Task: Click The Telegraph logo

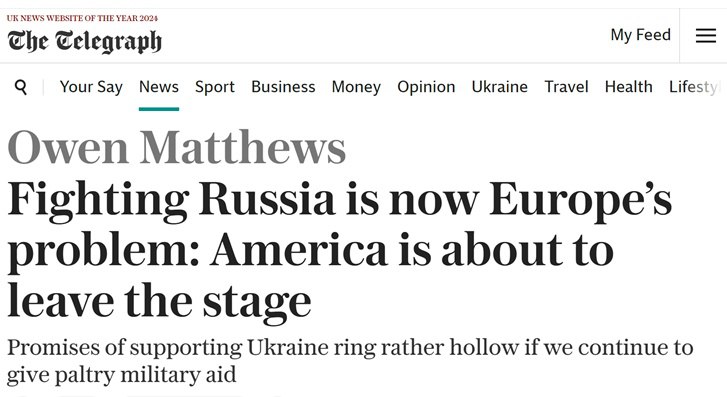Action: pos(84,41)
